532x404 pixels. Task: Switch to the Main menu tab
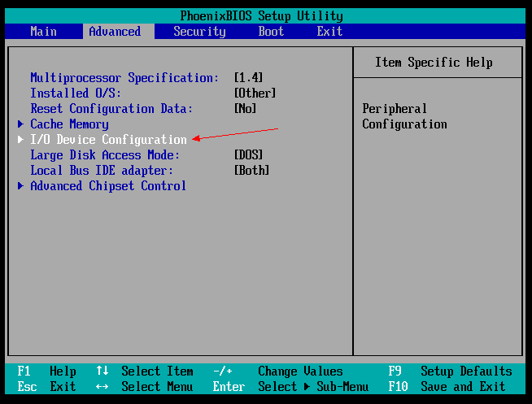tap(43, 32)
